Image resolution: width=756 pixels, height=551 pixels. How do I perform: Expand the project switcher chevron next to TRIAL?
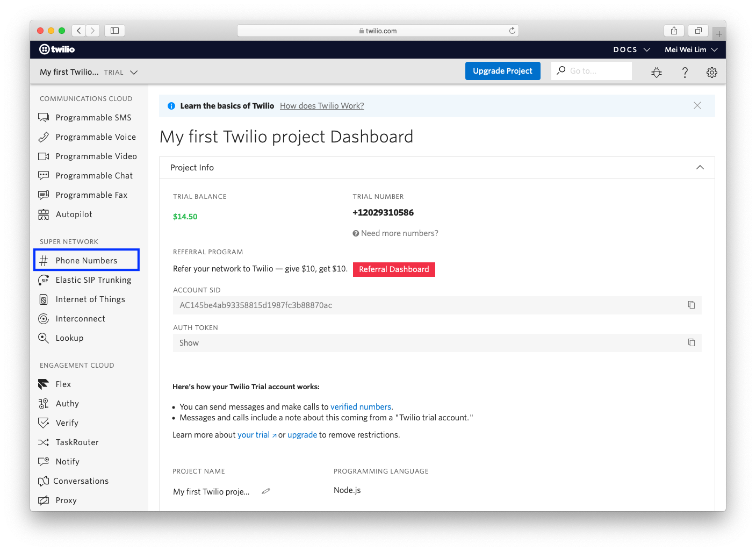(133, 71)
